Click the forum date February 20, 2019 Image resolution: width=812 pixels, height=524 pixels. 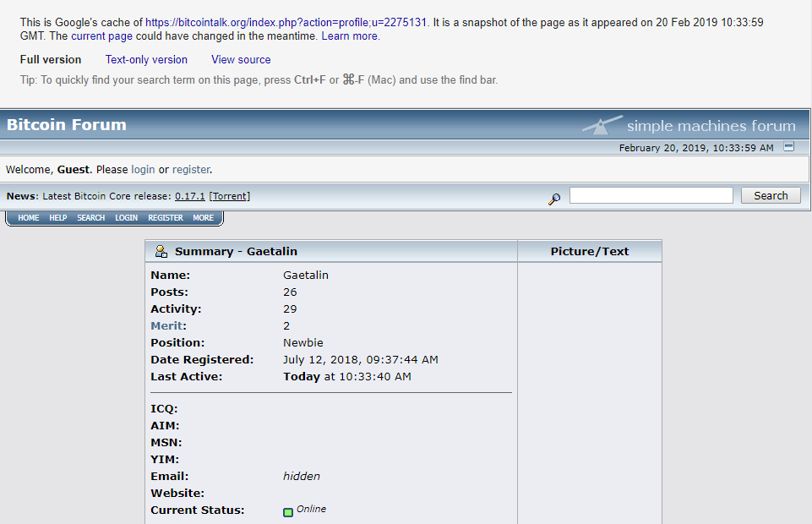[x=696, y=148]
